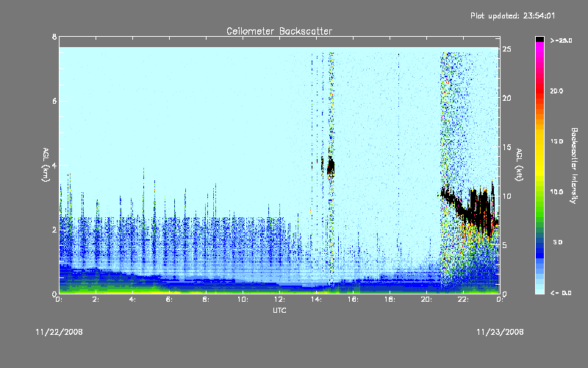Image resolution: width=588 pixels, height=368 pixels.
Task: Click the "25" kft tick label
Action: click(x=507, y=49)
